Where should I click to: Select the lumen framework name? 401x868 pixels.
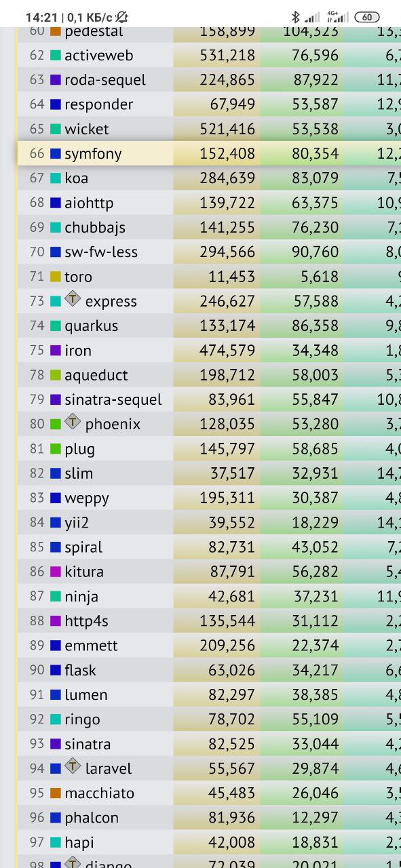[86, 695]
